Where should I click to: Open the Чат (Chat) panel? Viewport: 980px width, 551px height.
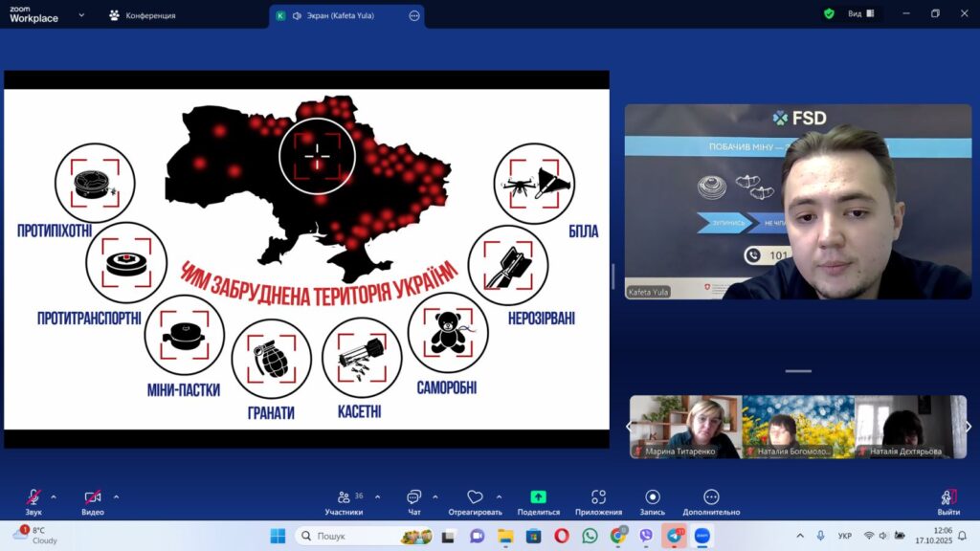click(x=413, y=498)
